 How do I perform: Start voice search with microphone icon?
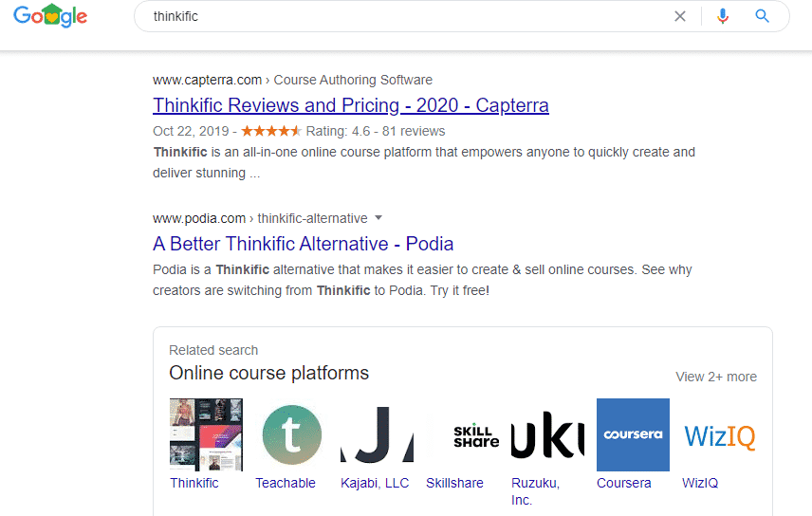pyautogui.click(x=723, y=16)
